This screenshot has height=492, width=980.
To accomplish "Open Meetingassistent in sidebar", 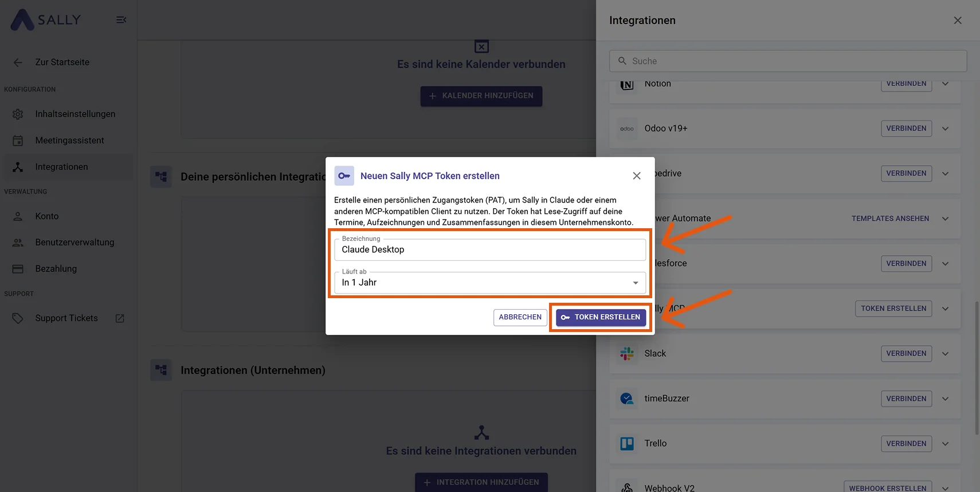I will (x=69, y=140).
